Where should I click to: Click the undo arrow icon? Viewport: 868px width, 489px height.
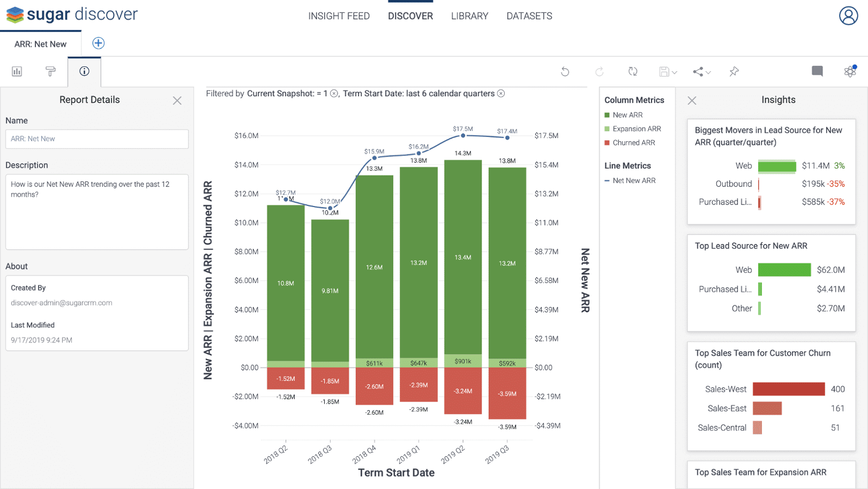[565, 71]
